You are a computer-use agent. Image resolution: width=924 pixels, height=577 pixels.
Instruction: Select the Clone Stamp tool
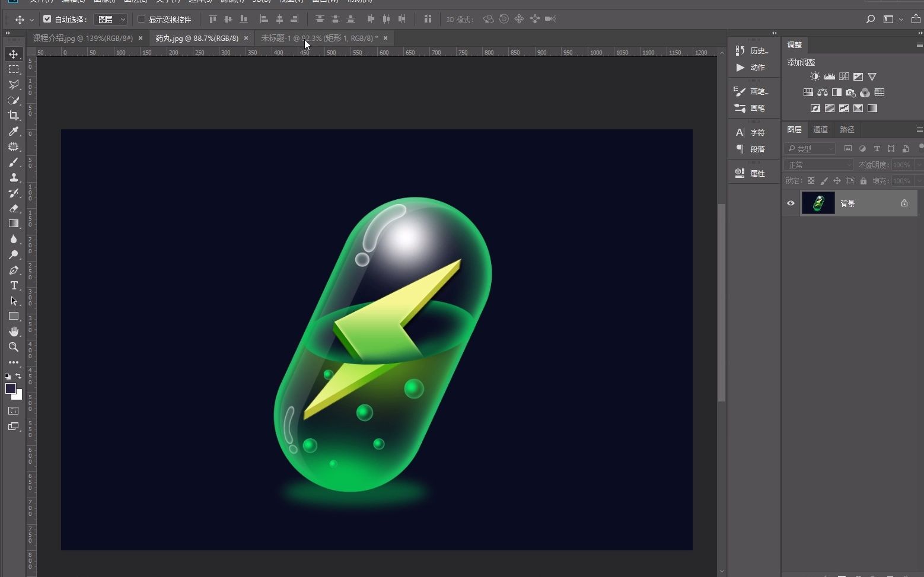[13, 177]
